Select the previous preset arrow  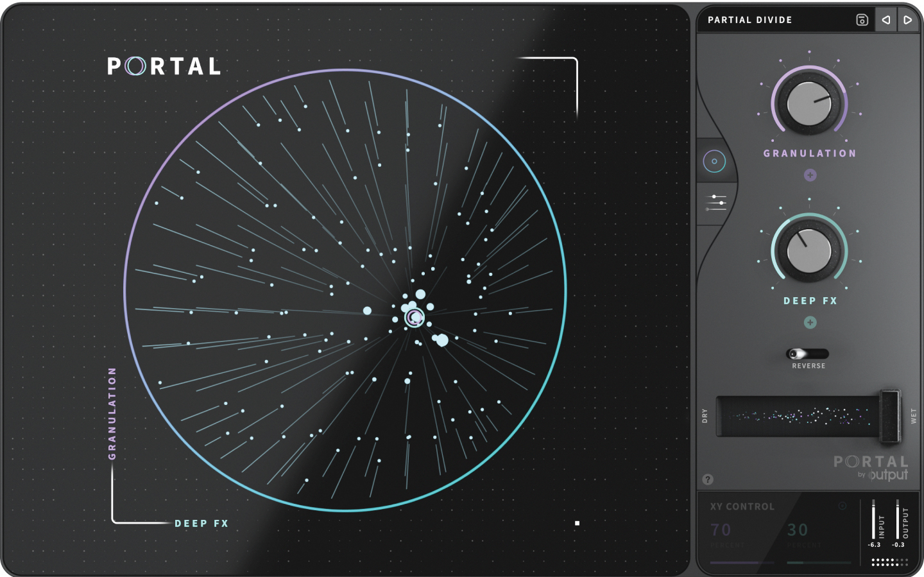(x=887, y=20)
